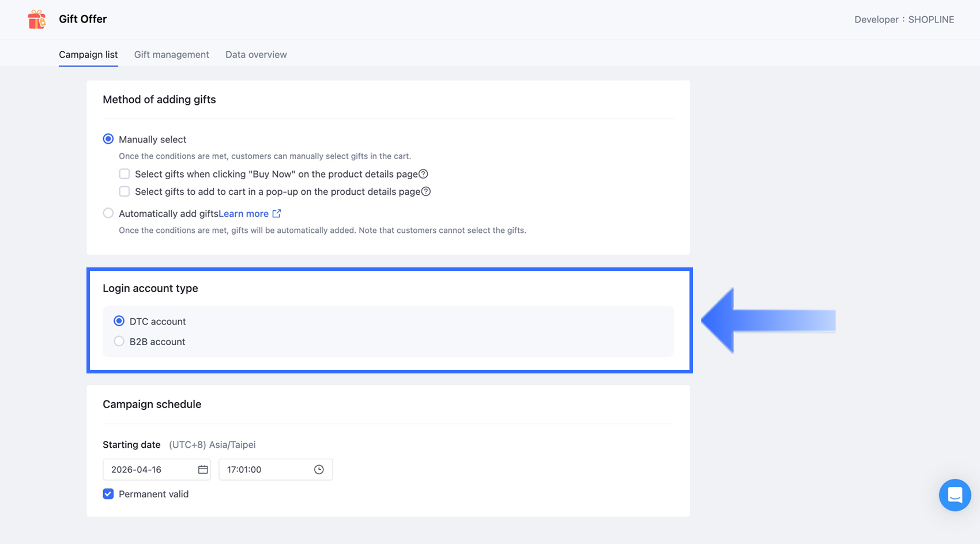Click the starting date input field

(150, 470)
